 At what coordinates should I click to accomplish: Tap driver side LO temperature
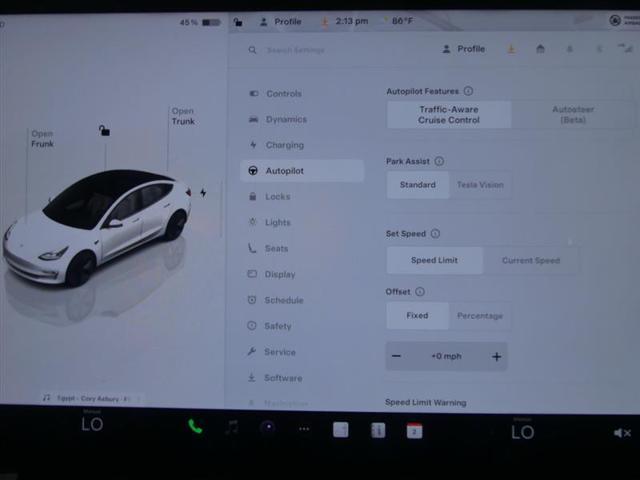point(92,423)
